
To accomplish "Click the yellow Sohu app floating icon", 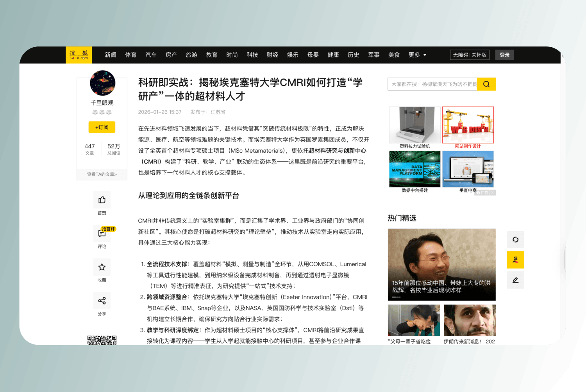I will click(x=515, y=260).
